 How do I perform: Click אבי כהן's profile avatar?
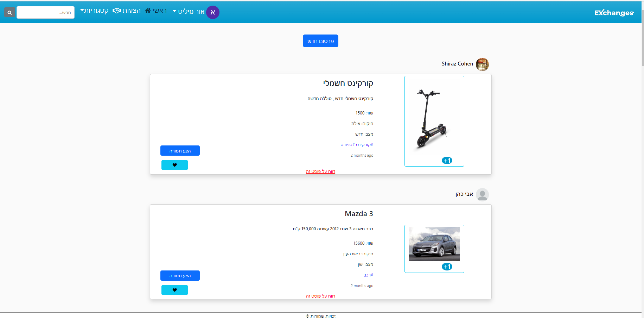click(x=482, y=194)
